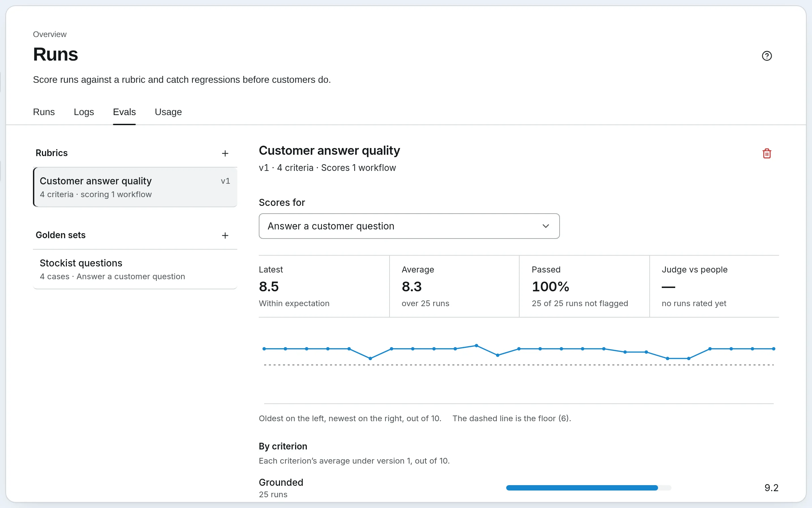Click the By criterion heading

tap(283, 446)
